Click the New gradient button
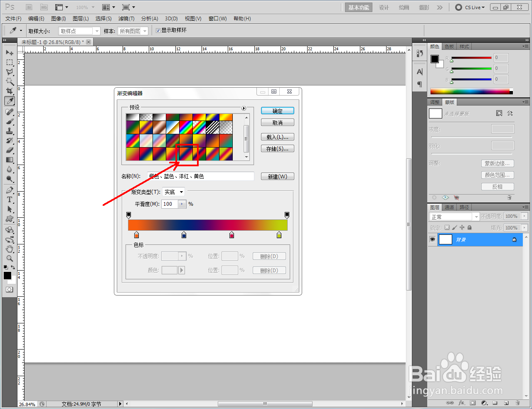The image size is (532, 409). click(x=278, y=176)
